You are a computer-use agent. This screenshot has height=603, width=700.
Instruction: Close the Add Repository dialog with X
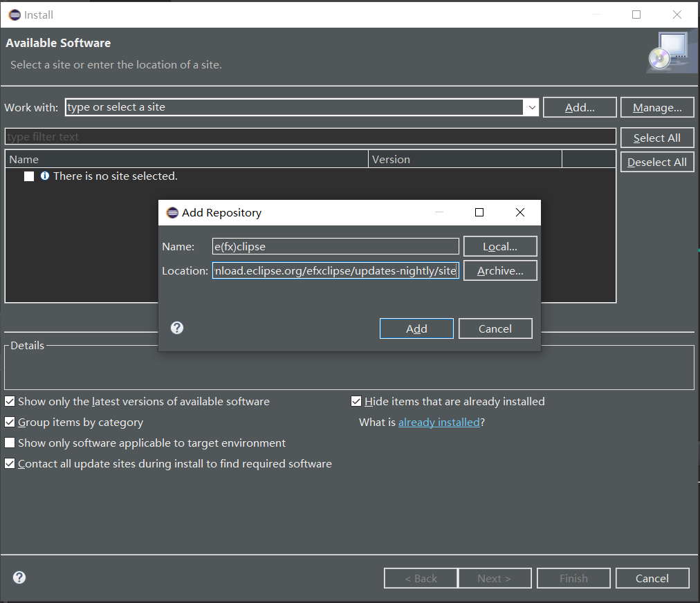point(520,212)
